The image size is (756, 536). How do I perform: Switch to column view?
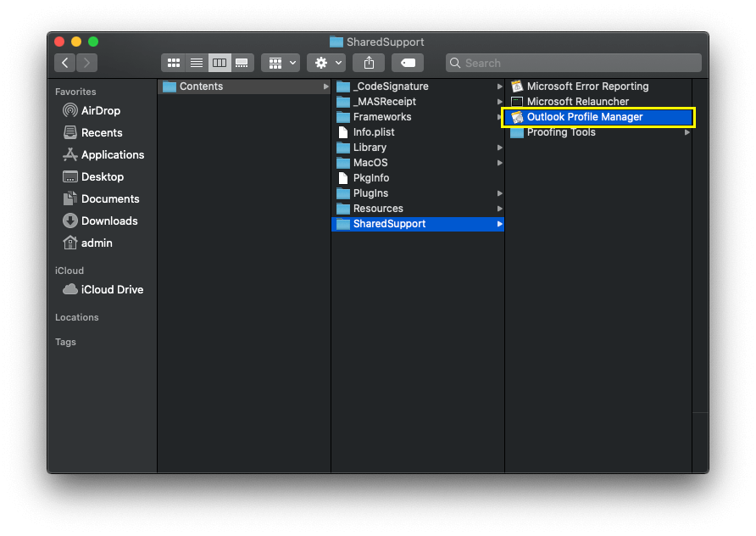point(220,63)
